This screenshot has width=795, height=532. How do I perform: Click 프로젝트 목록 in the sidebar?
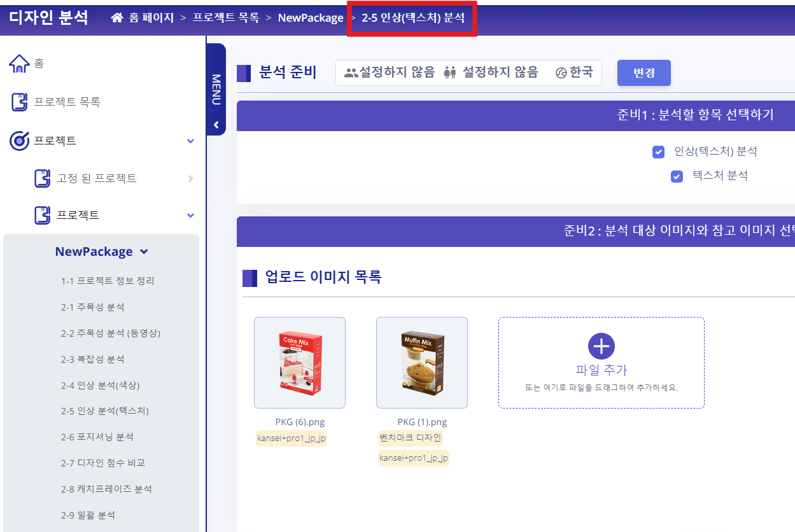(67, 102)
